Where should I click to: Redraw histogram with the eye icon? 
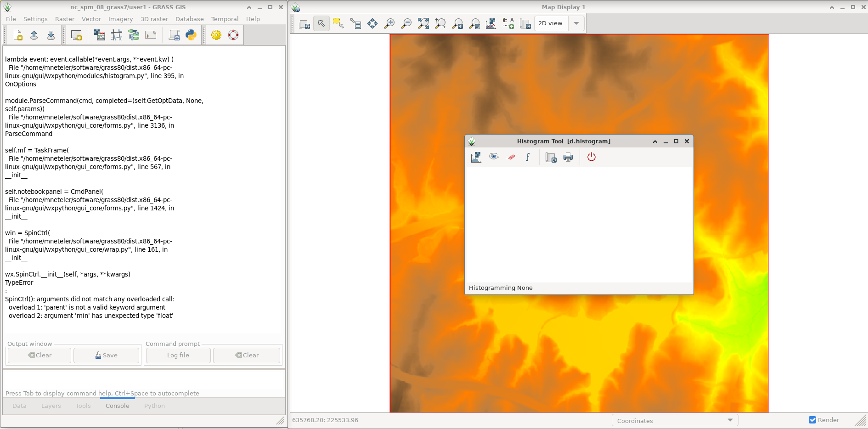494,157
